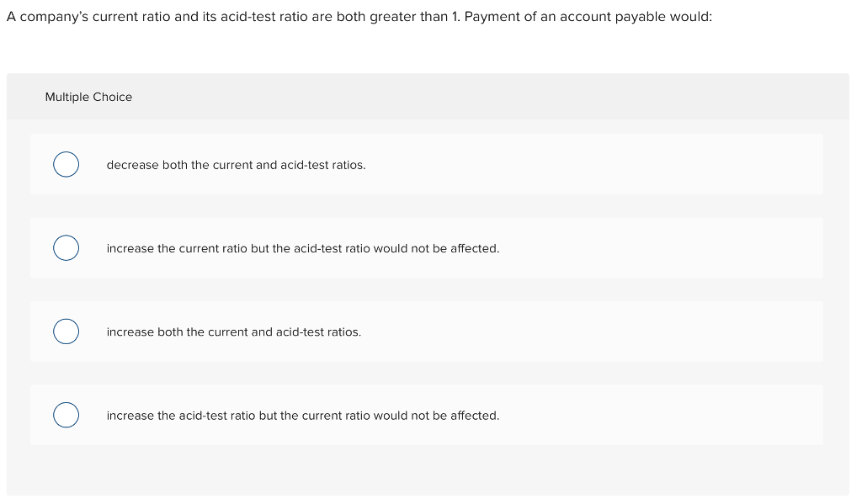This screenshot has width=862, height=504.
Task: Click the question text at the top
Action: coord(359,16)
